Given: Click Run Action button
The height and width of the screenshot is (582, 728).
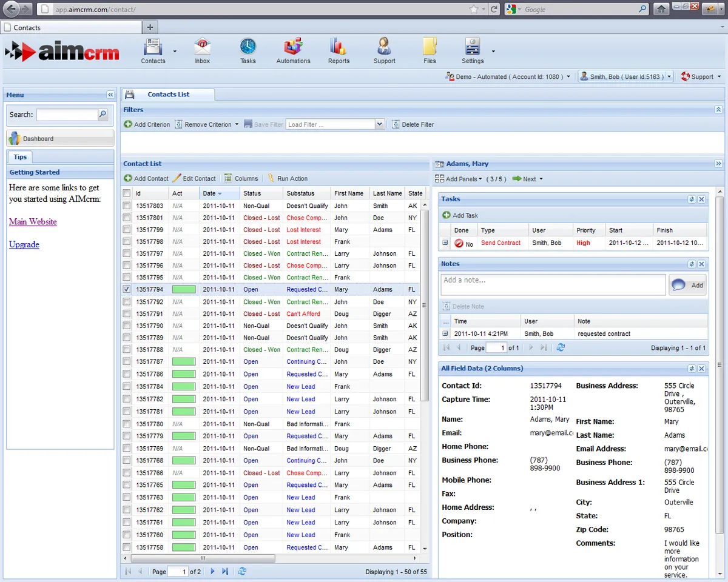Looking at the screenshot, I should tap(287, 178).
